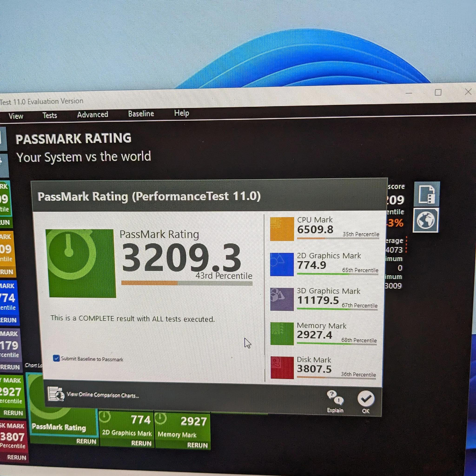Viewport: 476px width, 476px height.
Task: Click the document baseline icon beside the dialog
Action: coord(427,194)
